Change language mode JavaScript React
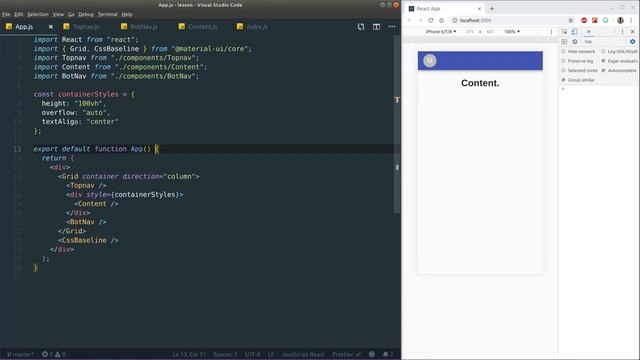This screenshot has width=640, height=360. tap(303, 354)
